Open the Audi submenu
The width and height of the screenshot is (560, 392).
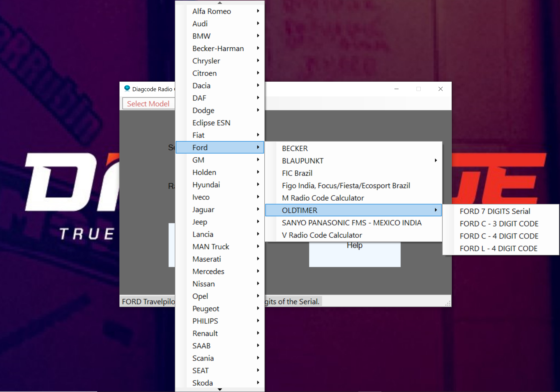coord(220,24)
